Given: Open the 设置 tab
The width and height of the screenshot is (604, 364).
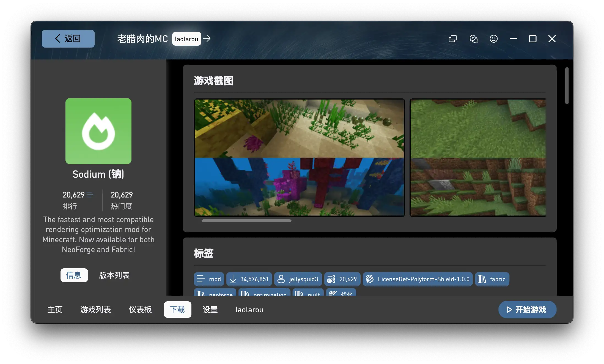Looking at the screenshot, I should coord(210,310).
